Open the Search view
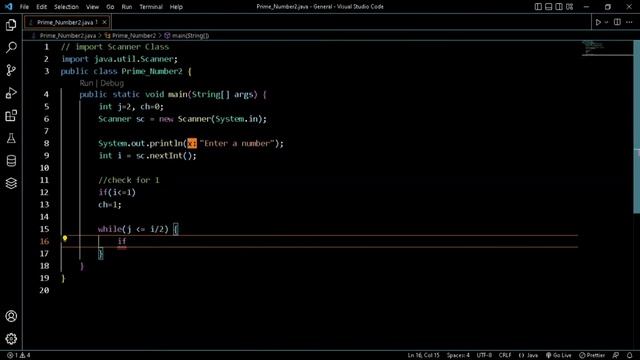The height and width of the screenshot is (360, 640). tap(11, 47)
